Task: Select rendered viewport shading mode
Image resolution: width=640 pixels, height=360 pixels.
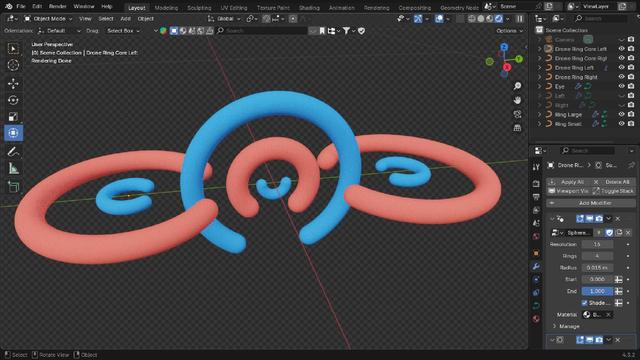Action: (499, 19)
